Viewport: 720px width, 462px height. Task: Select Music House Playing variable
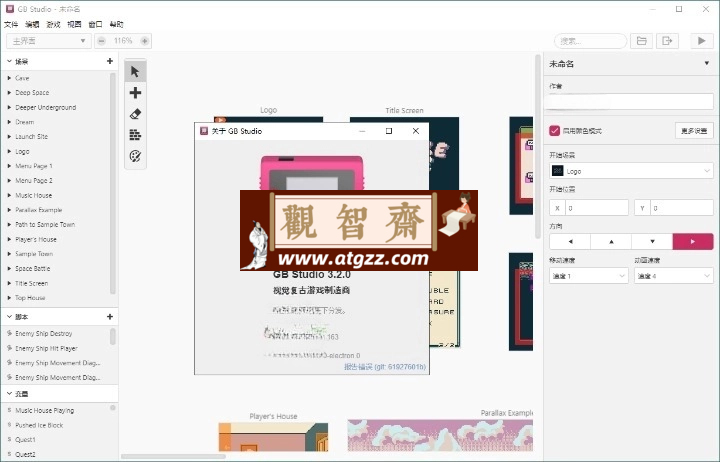[x=45, y=410]
